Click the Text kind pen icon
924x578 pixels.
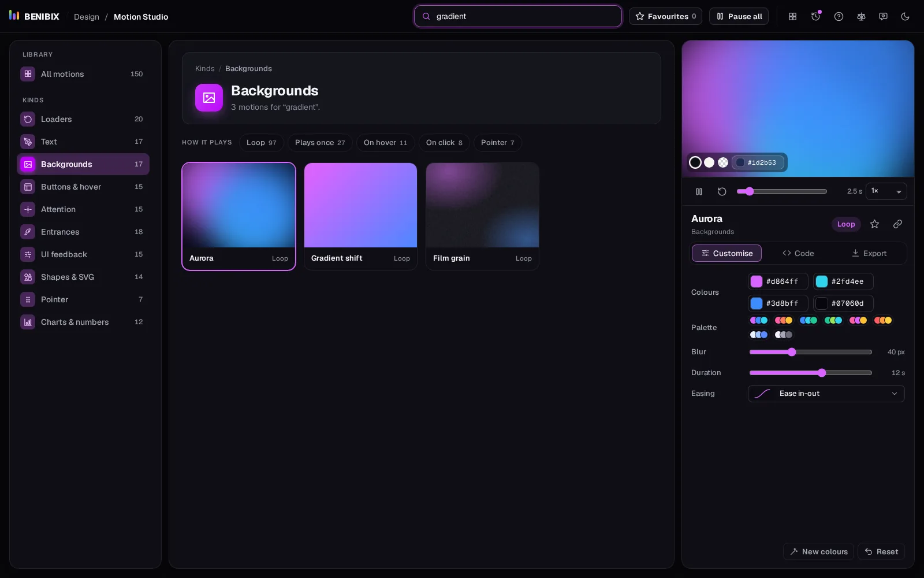coord(28,142)
